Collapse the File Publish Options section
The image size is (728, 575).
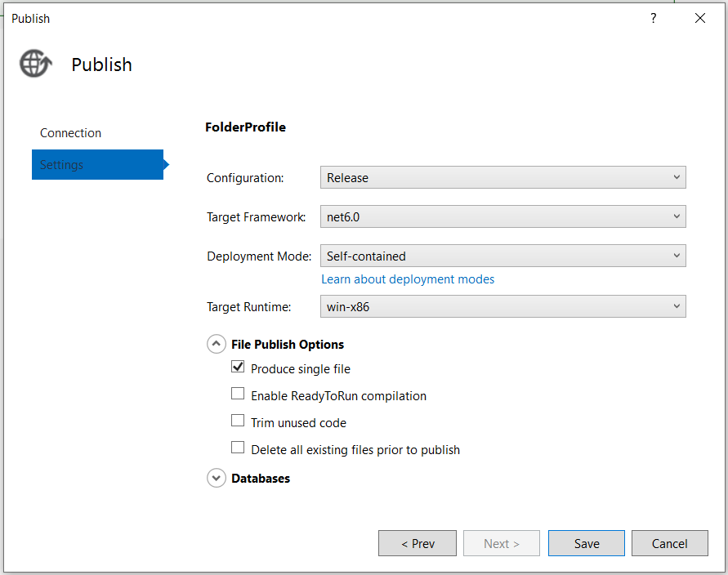(x=217, y=344)
